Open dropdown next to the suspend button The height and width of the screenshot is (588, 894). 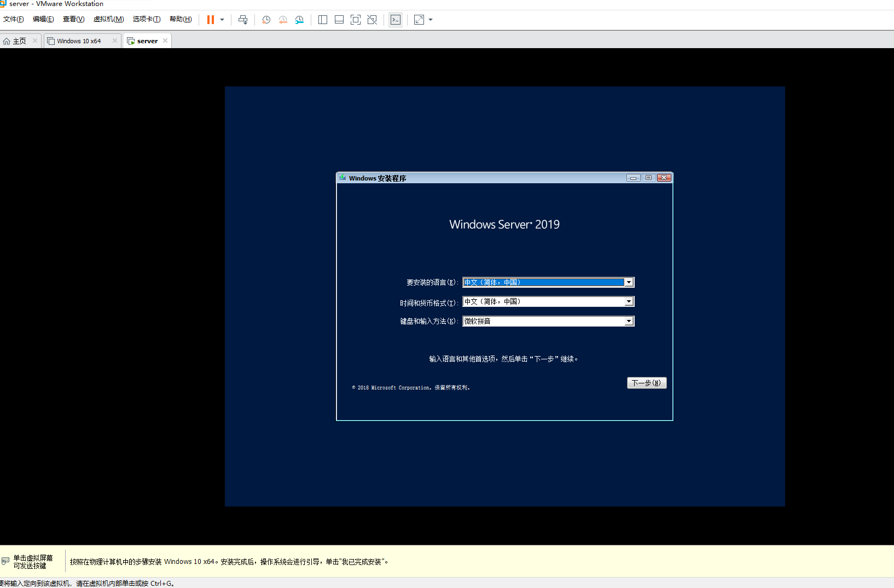coord(222,20)
